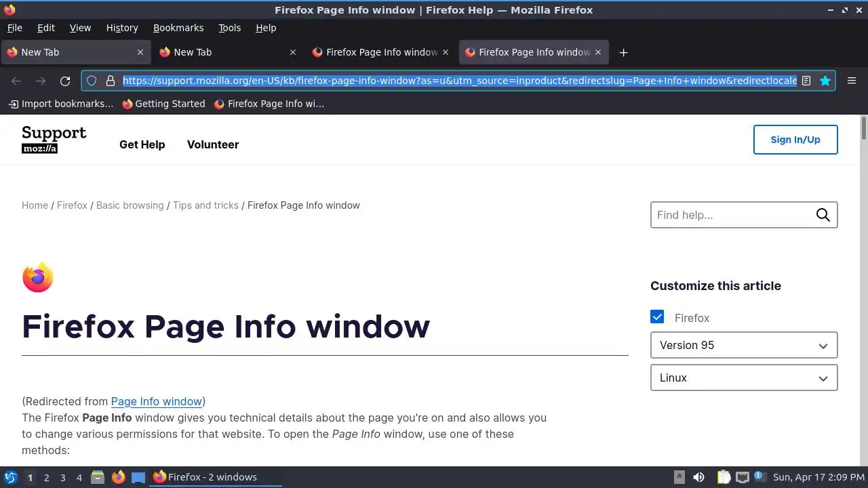This screenshot has width=868, height=488.
Task: Close the first New Tab
Action: 140,52
